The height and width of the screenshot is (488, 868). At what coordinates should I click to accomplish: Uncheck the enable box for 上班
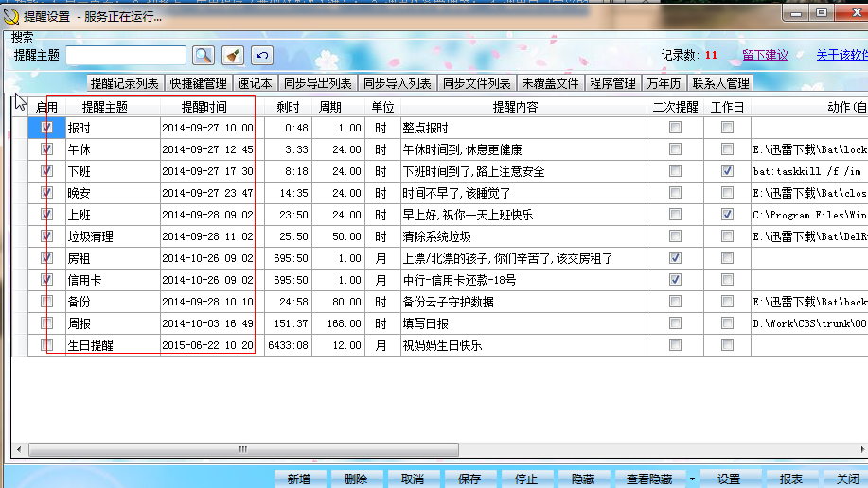click(46, 214)
